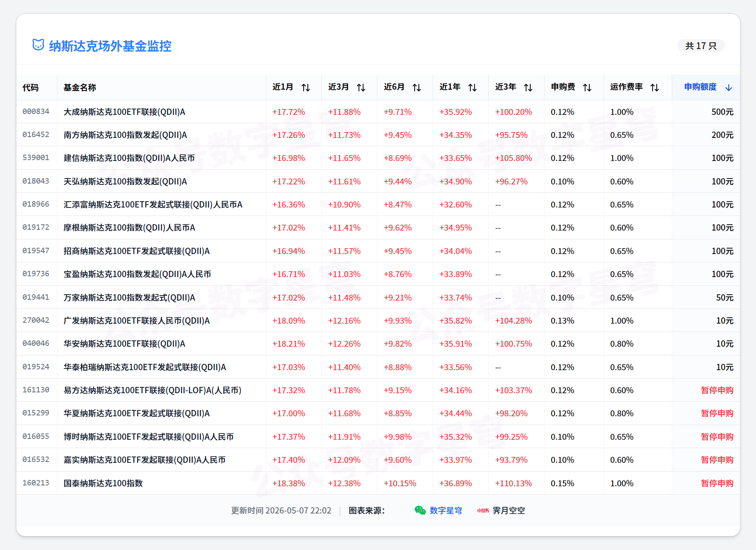This screenshot has height=550, width=756.
Task: Click the 50元 purchase limit for 万家
Action: tap(725, 298)
